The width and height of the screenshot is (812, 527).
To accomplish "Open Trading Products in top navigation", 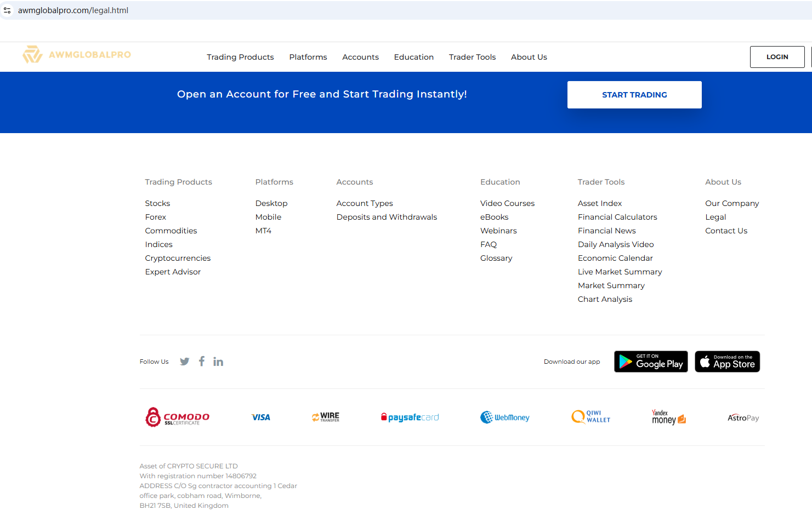I will [240, 57].
